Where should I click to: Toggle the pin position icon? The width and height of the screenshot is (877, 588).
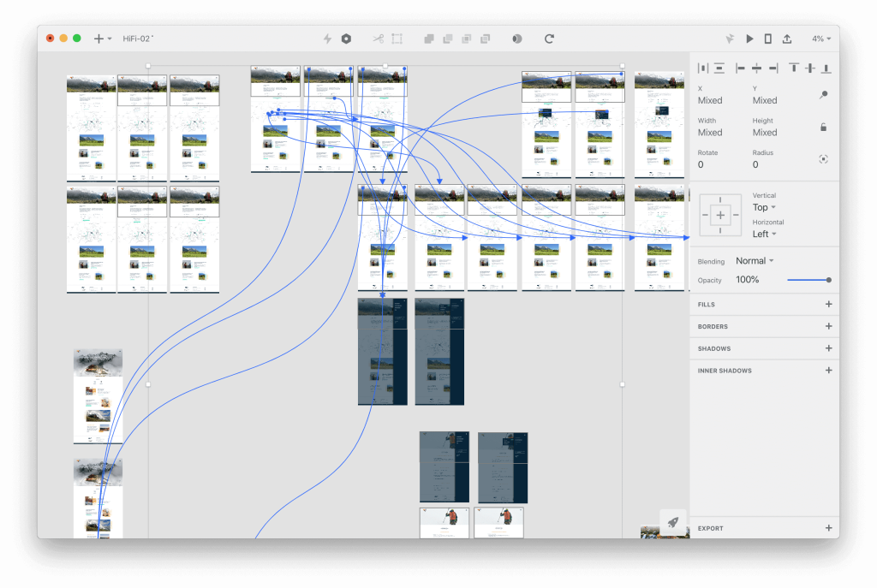823,95
